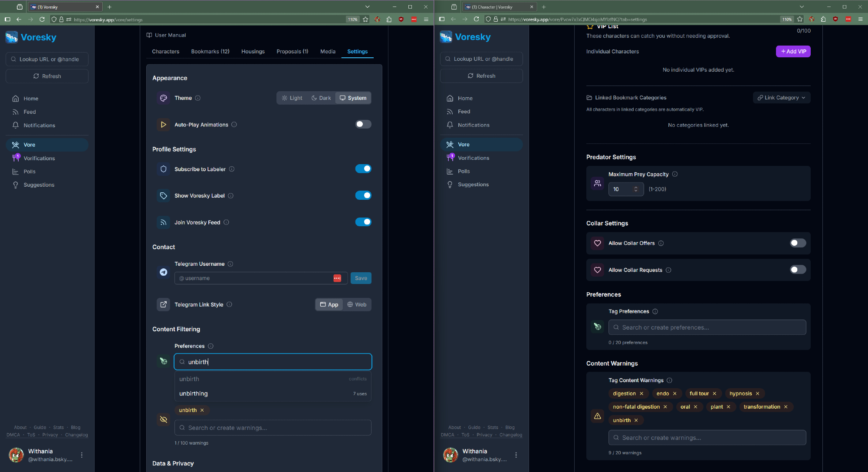Click the Refresh button in left sidebar

47,76
